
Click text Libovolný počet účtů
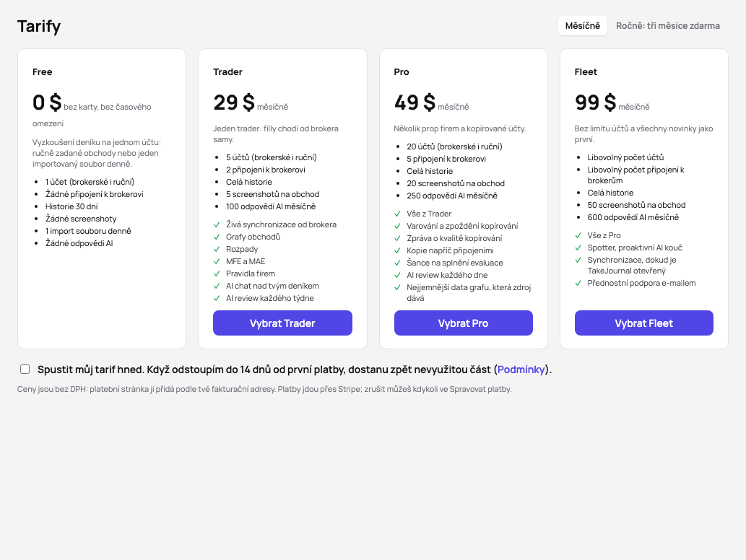coord(625,157)
